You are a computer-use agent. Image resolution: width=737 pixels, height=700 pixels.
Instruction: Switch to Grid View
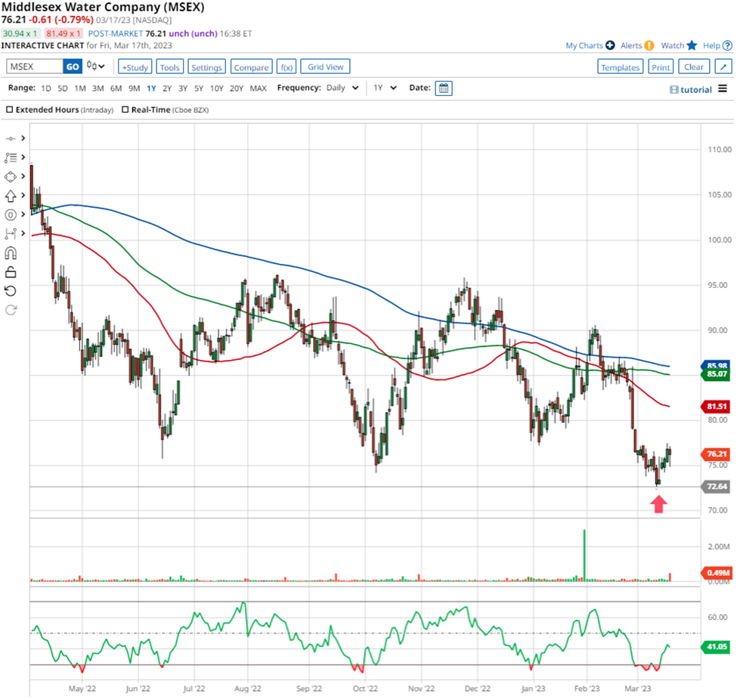pyautogui.click(x=325, y=67)
